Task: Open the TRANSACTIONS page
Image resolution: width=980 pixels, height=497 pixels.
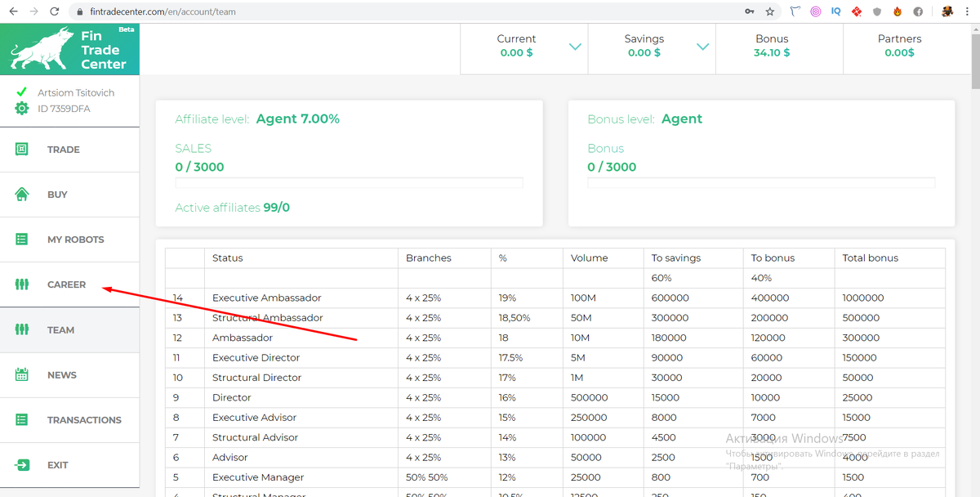Action: point(69,419)
